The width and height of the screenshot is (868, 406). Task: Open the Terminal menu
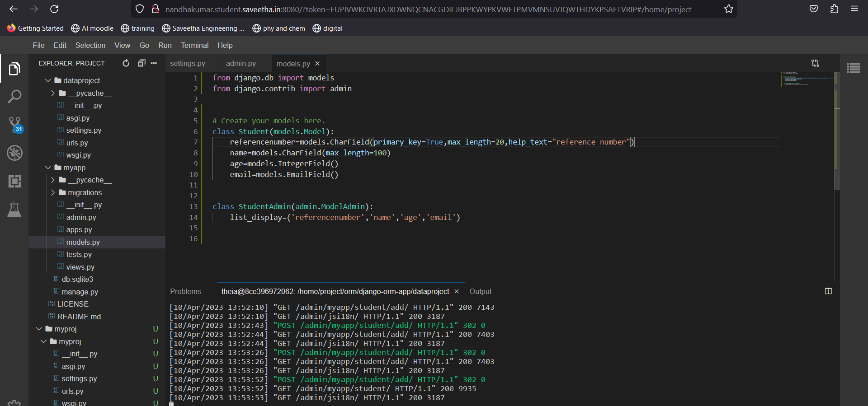pos(194,45)
